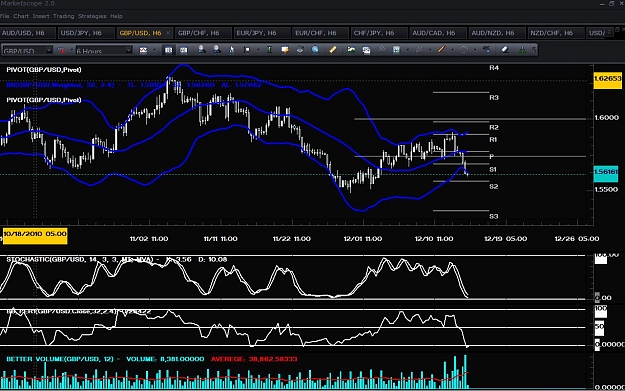
Task: Open the Insert menu
Action: (x=41, y=16)
